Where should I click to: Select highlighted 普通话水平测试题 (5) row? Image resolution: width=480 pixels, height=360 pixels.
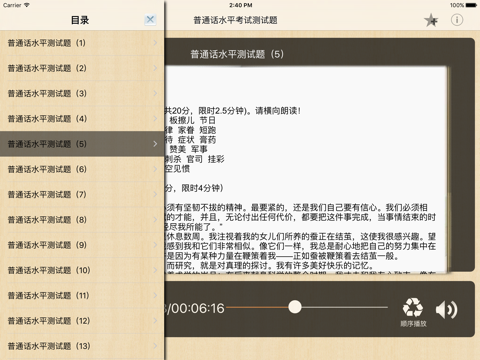coord(82,144)
